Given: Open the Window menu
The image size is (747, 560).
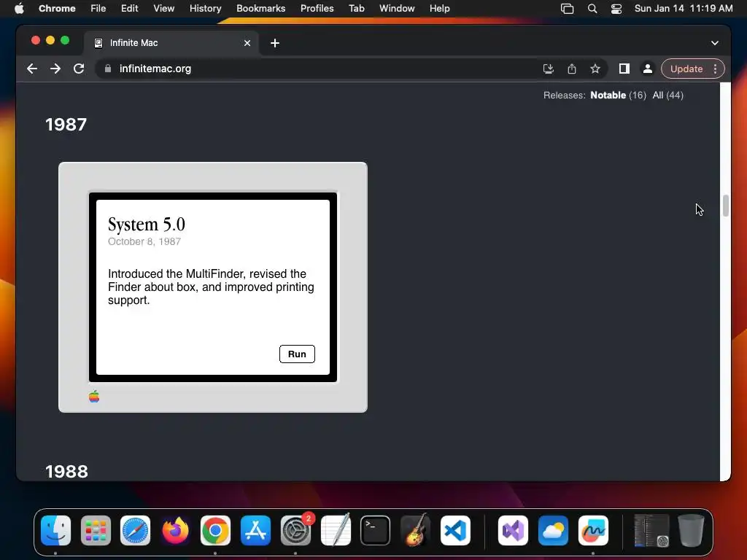Looking at the screenshot, I should [x=397, y=9].
